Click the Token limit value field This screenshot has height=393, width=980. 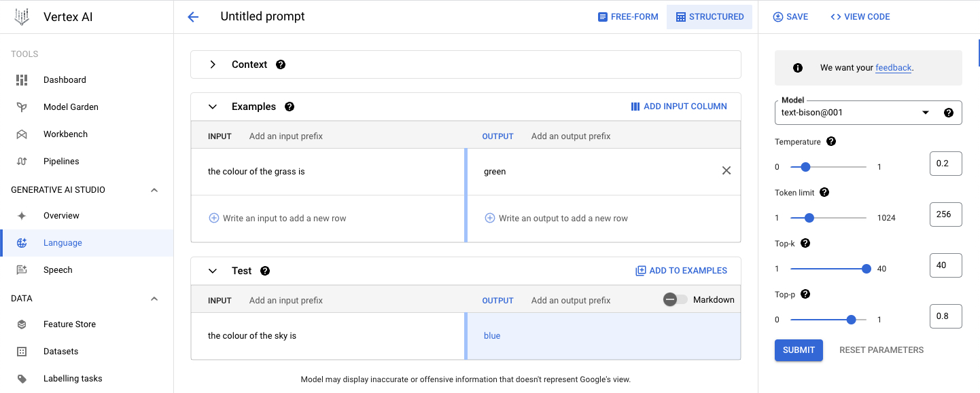[945, 214]
